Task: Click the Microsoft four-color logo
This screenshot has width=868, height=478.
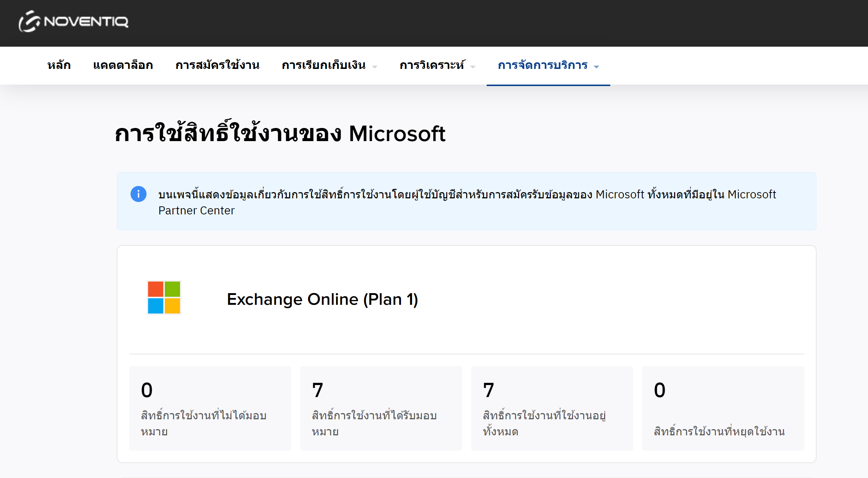Action: point(164,298)
